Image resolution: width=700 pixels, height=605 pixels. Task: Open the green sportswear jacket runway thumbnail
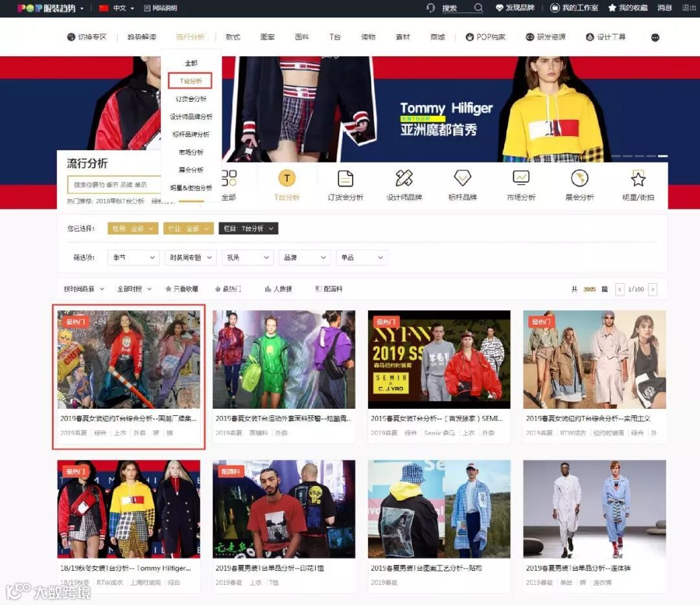pyautogui.click(x=284, y=360)
